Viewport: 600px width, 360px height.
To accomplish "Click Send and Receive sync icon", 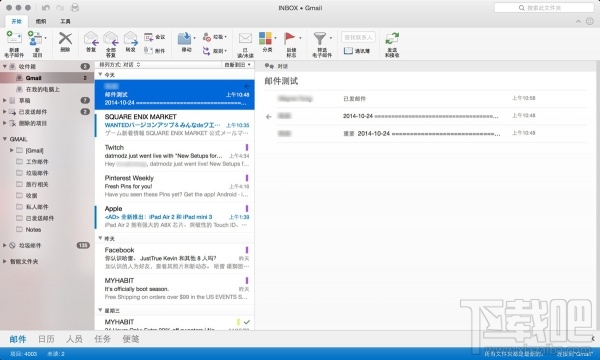I will [392, 39].
